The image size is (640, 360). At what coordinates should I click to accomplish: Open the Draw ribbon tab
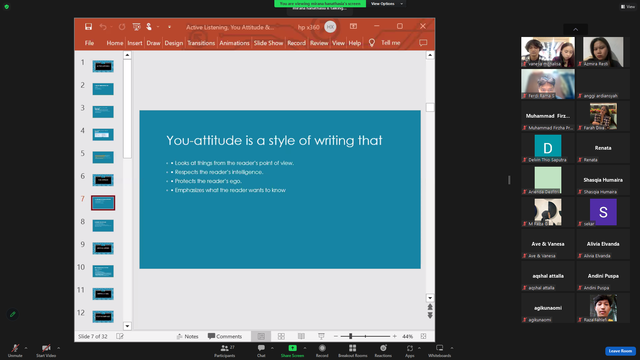tap(153, 43)
